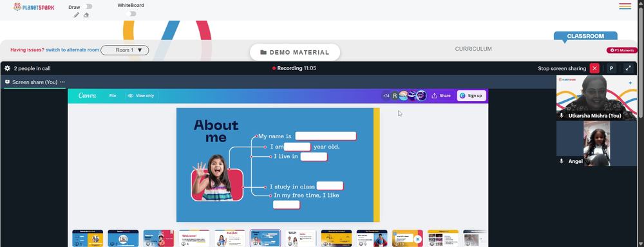The image size is (644, 247).
Task: Open the Room 1 dropdown
Action: coord(125,50)
